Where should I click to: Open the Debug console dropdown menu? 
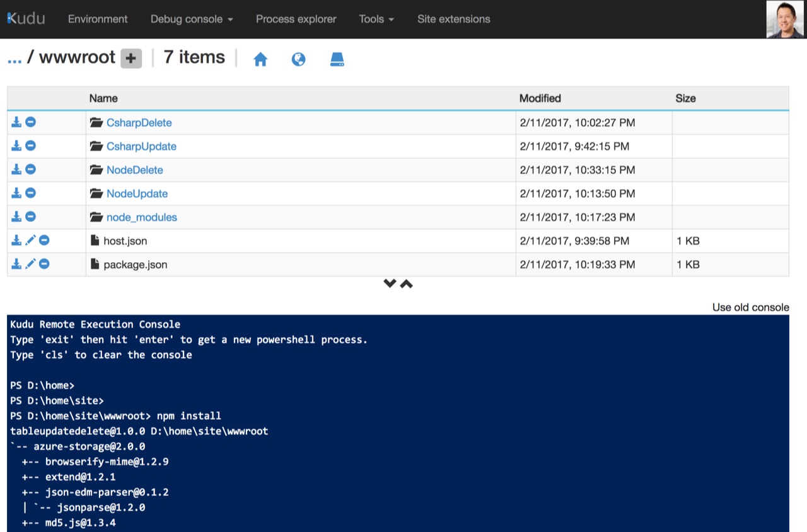click(192, 19)
